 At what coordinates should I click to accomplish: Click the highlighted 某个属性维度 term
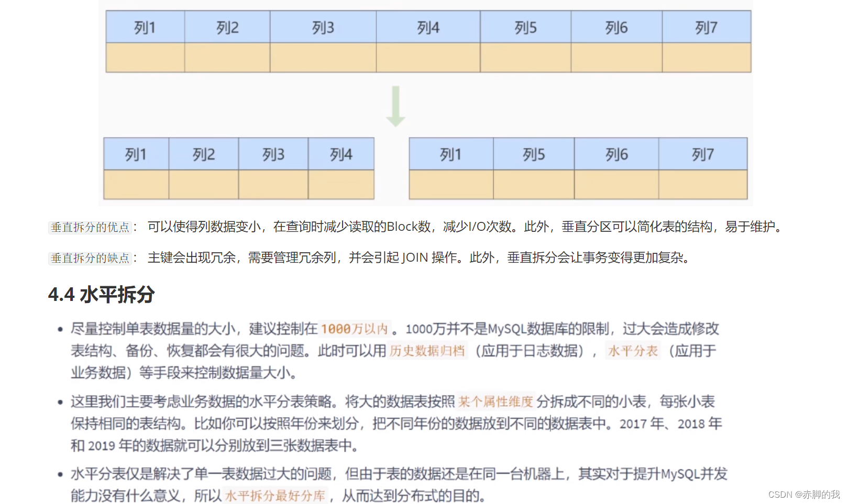pos(495,401)
